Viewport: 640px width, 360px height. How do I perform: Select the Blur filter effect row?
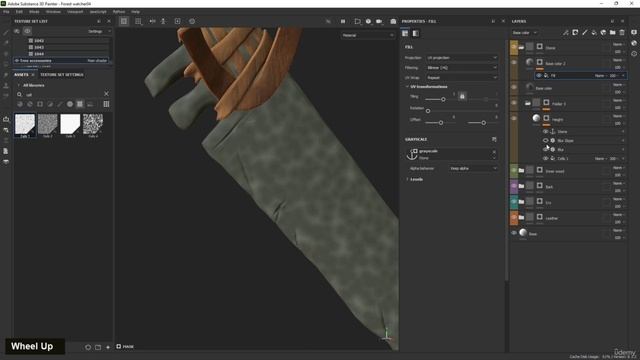(x=584, y=149)
